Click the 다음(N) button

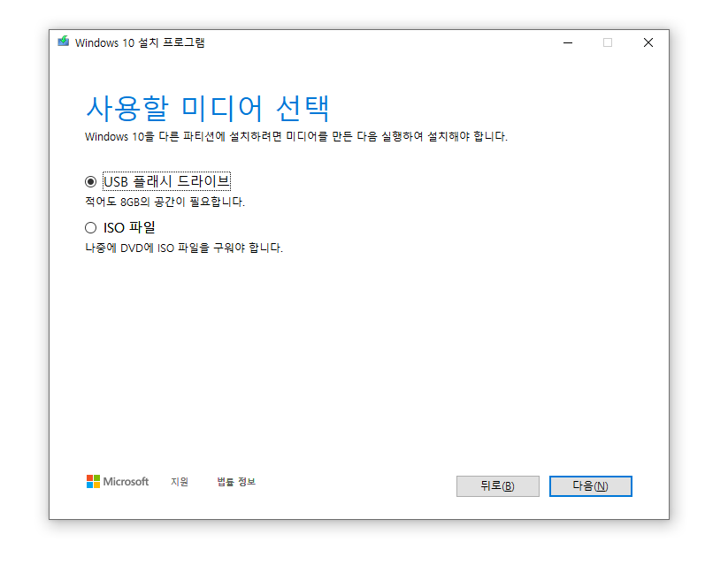pos(590,486)
